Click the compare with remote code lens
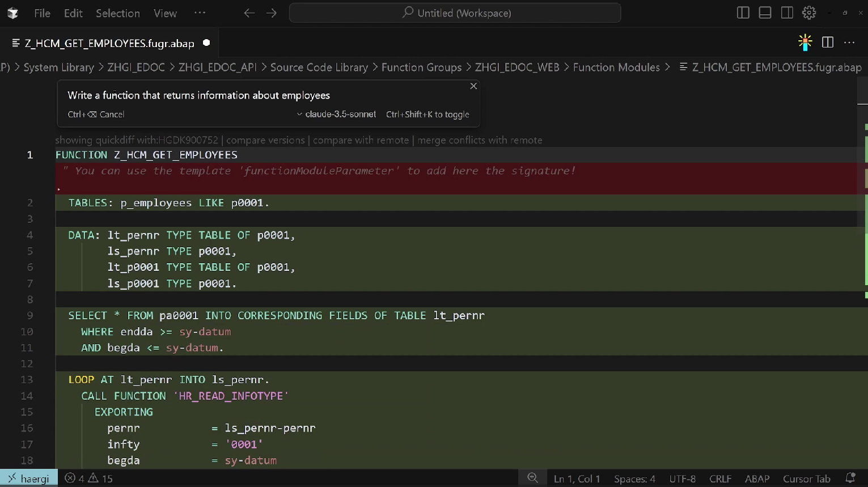 (361, 140)
